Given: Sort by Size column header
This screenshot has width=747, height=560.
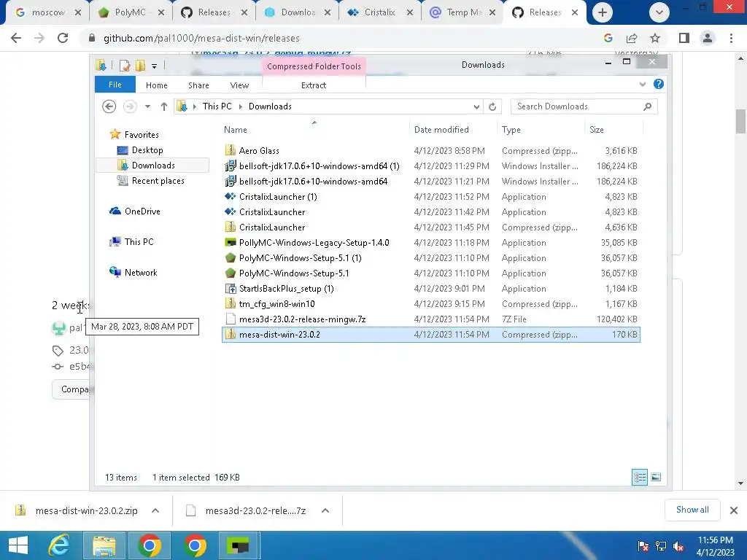Looking at the screenshot, I should click(x=613, y=130).
